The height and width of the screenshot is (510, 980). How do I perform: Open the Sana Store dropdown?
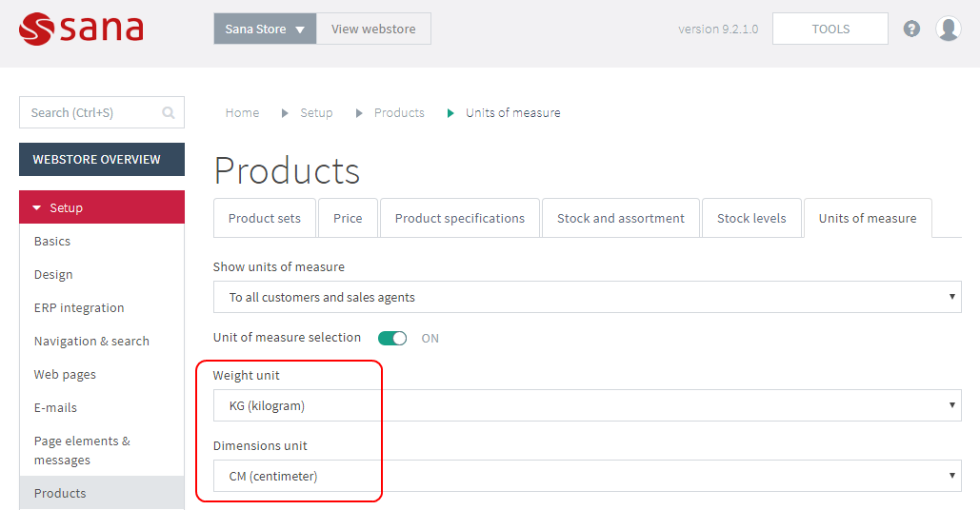(x=265, y=29)
